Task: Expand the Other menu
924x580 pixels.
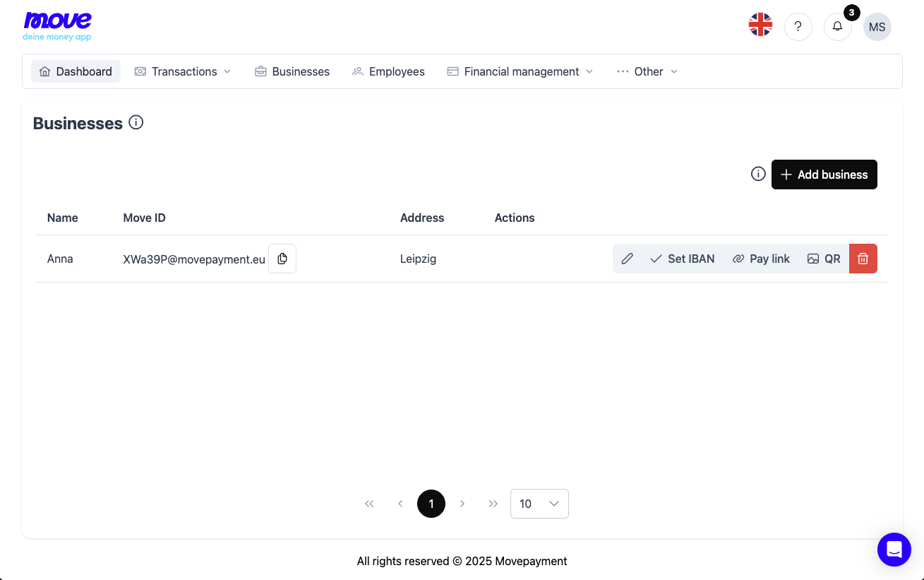Action: (x=647, y=71)
